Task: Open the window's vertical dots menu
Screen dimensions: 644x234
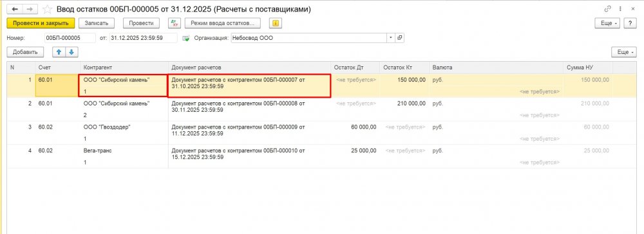Action: point(620,9)
